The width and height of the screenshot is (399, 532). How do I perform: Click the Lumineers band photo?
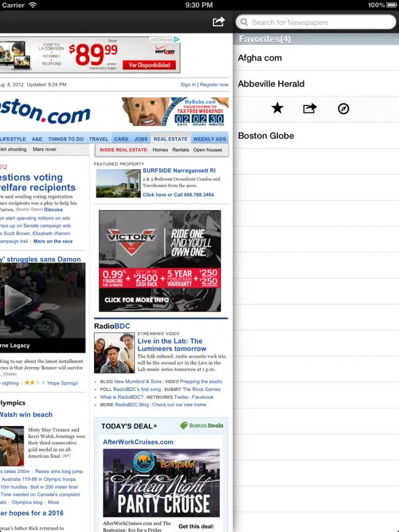coord(114,353)
